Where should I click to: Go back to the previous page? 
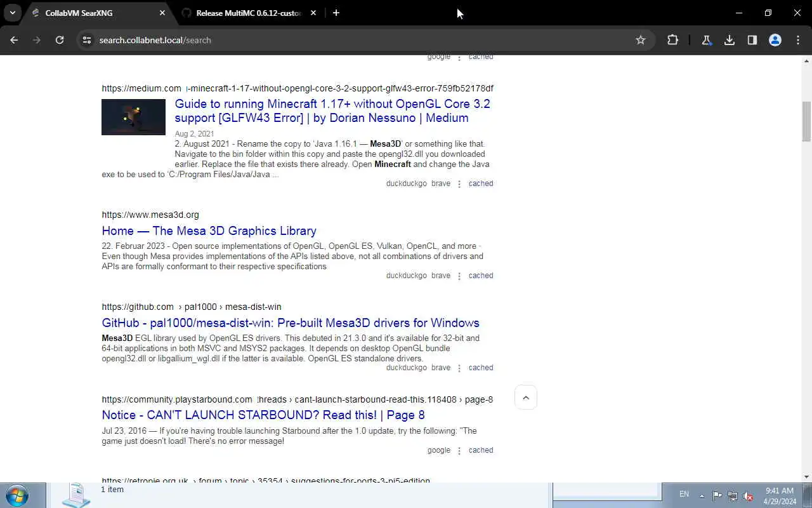14,40
